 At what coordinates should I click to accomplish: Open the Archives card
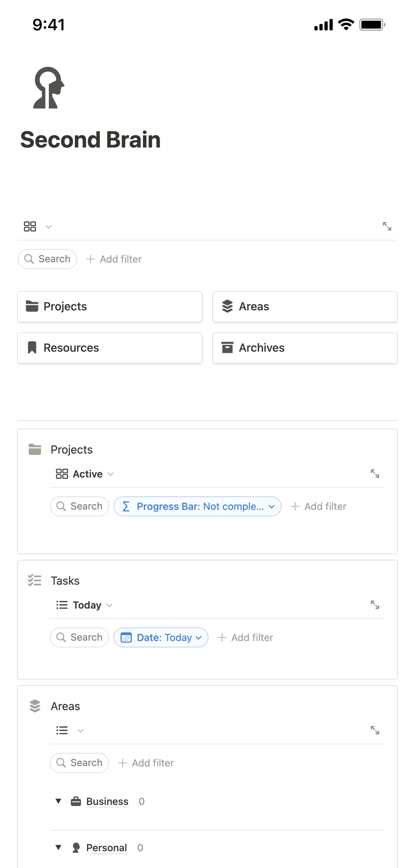(x=305, y=348)
